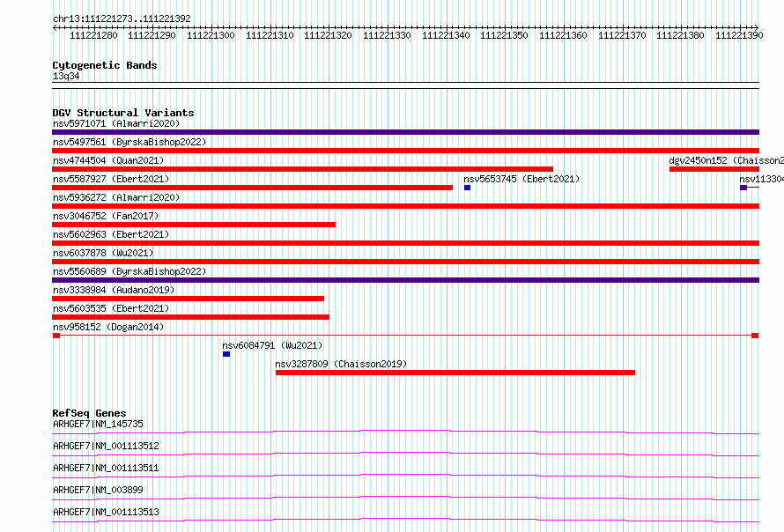Click the purple nsv5560689 variant bar

pyautogui.click(x=405, y=280)
